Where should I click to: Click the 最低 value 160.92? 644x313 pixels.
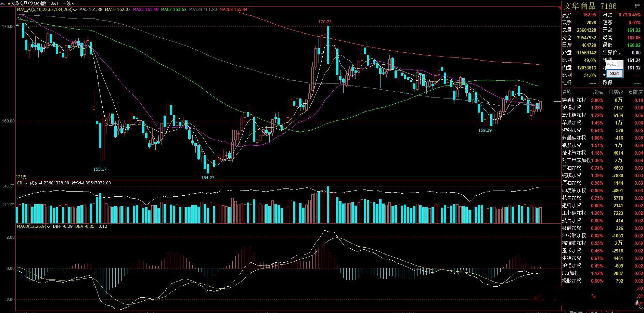coord(634,45)
